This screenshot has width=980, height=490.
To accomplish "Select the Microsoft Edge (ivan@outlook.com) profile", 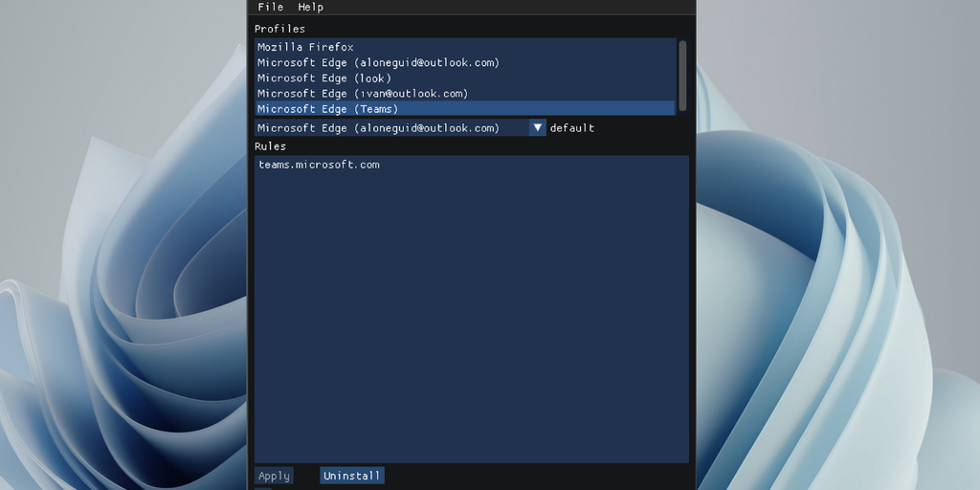I will pos(465,93).
